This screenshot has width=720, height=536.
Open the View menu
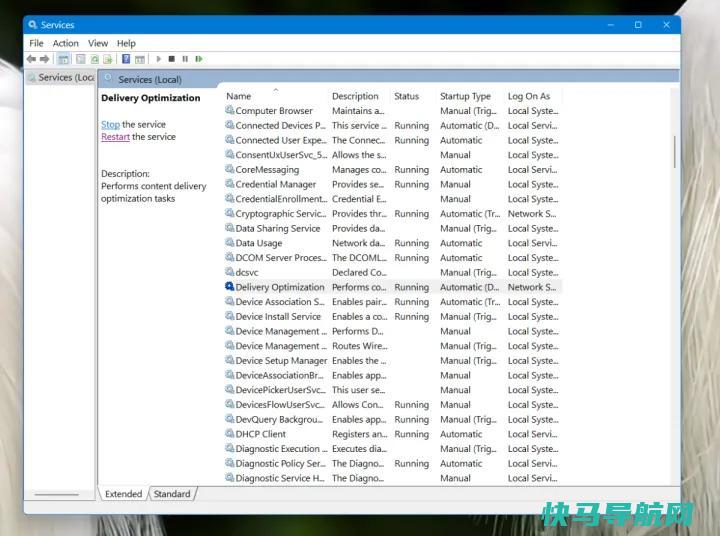(98, 43)
